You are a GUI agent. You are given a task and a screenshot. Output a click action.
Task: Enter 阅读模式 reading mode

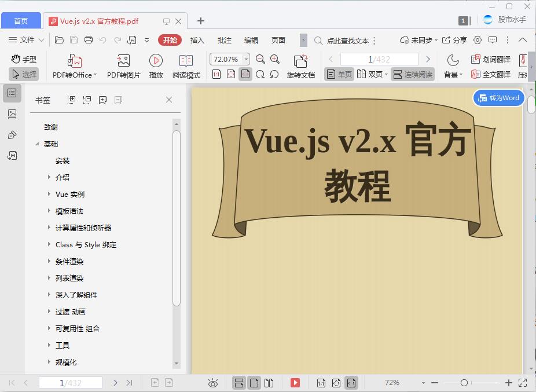click(185, 65)
